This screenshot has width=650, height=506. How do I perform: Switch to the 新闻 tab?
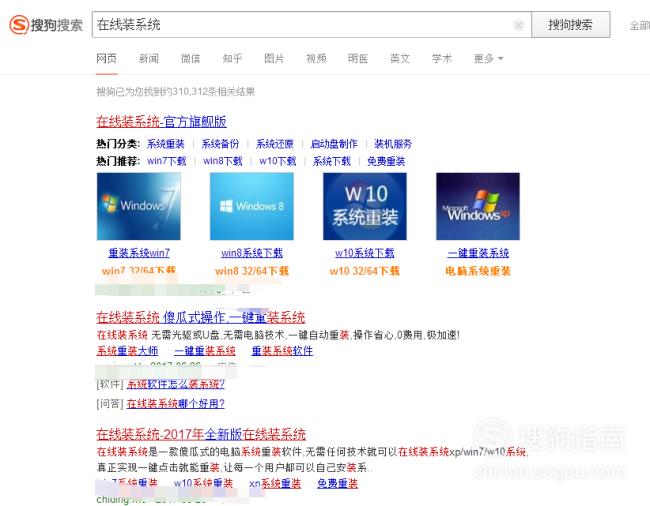tap(148, 58)
